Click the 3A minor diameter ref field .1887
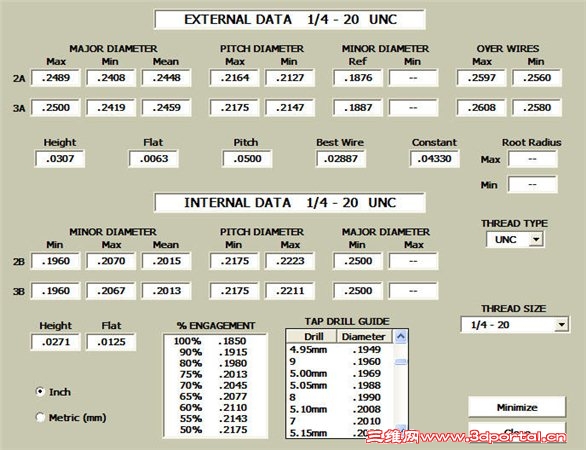 [x=358, y=108]
